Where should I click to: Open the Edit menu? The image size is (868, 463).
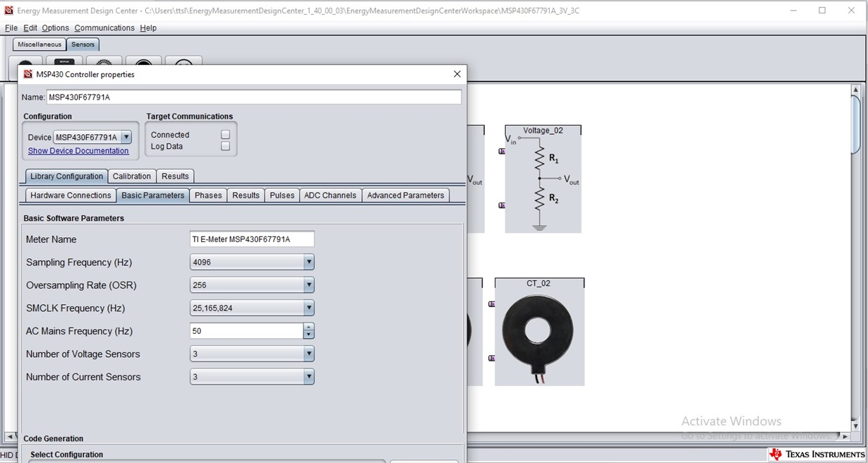pos(30,28)
